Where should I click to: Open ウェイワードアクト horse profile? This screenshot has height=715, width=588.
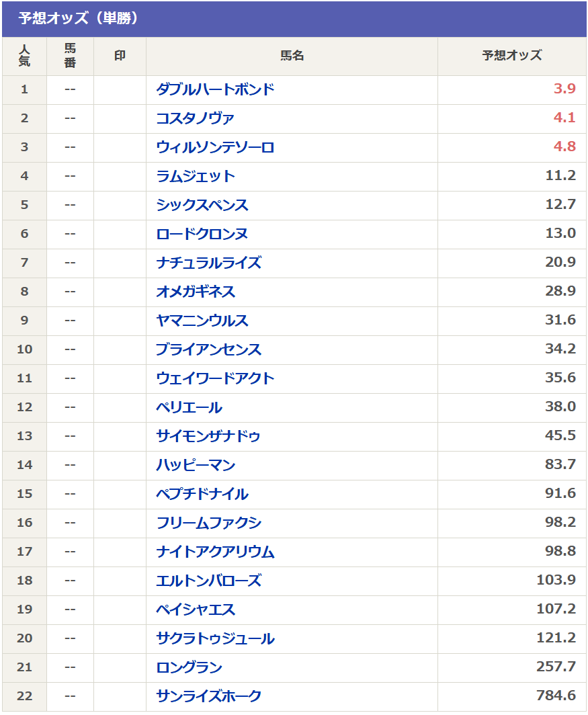[x=215, y=378]
